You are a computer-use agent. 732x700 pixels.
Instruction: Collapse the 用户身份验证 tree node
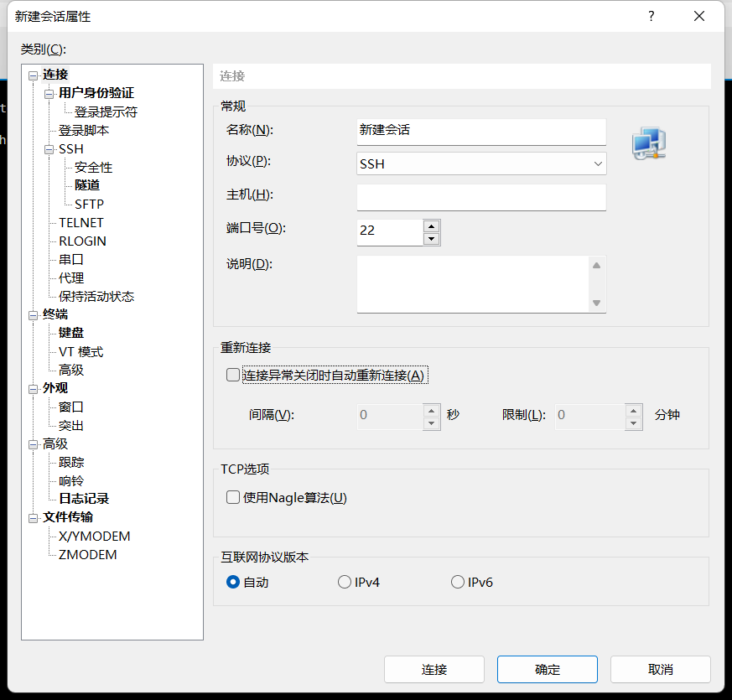point(49,94)
